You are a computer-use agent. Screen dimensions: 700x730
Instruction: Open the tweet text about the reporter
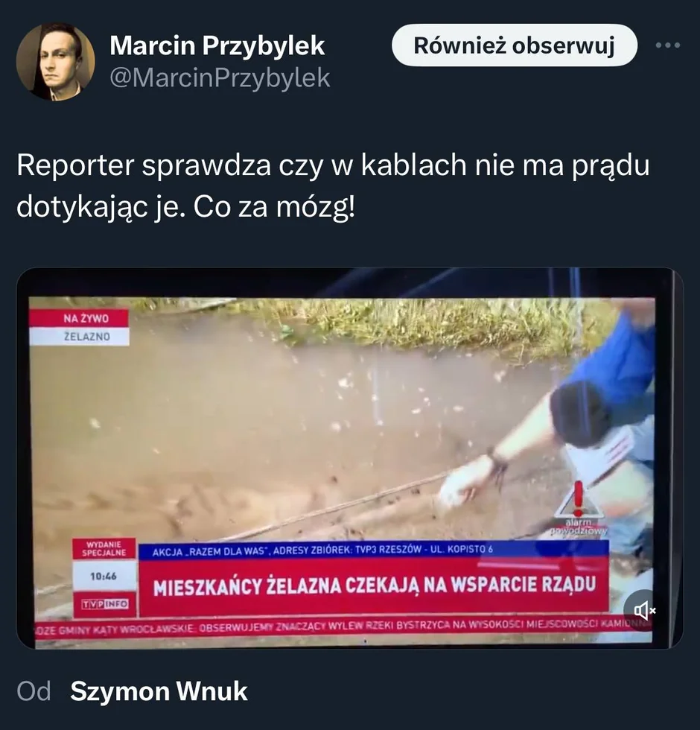333,185
